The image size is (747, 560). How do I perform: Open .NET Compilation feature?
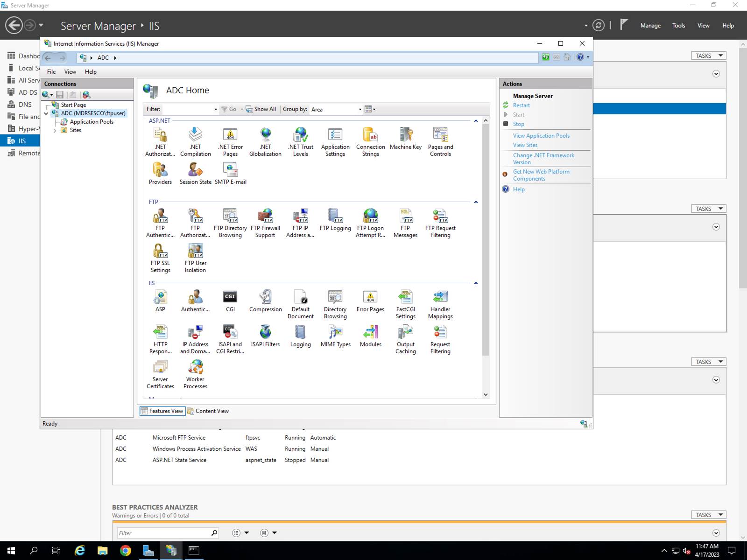195,142
